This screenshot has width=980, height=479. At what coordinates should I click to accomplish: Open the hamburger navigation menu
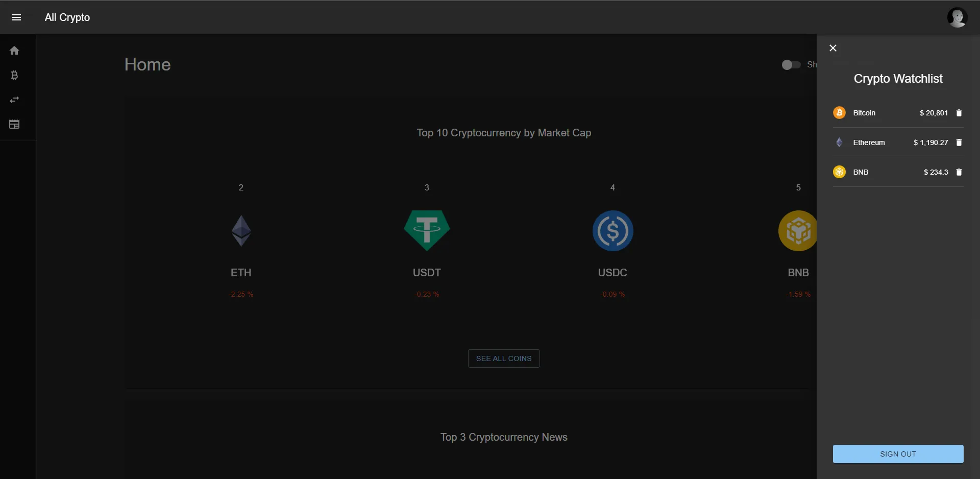click(x=16, y=17)
